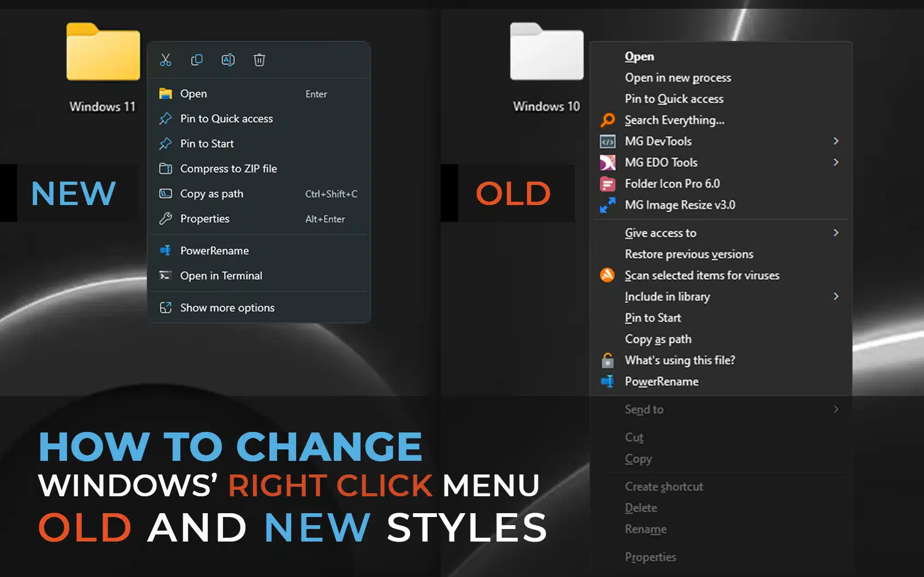Select Properties at bottom of old menu
The width and height of the screenshot is (924, 577).
(721, 557)
